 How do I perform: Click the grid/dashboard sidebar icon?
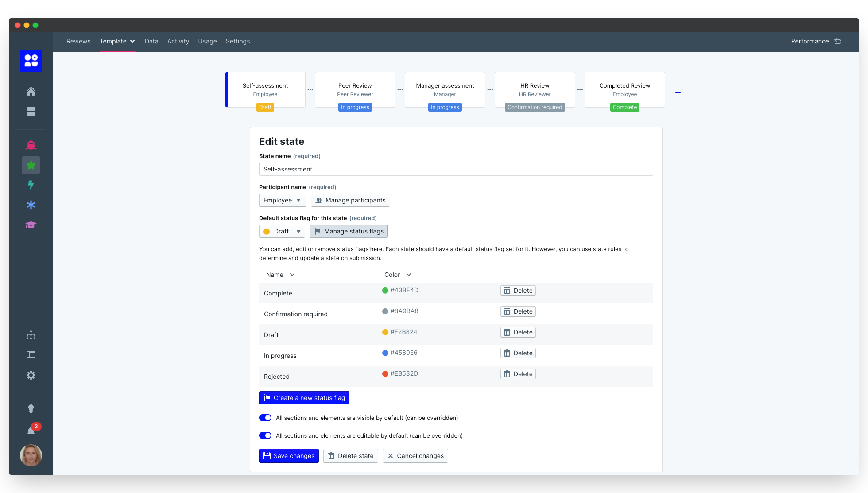(31, 111)
